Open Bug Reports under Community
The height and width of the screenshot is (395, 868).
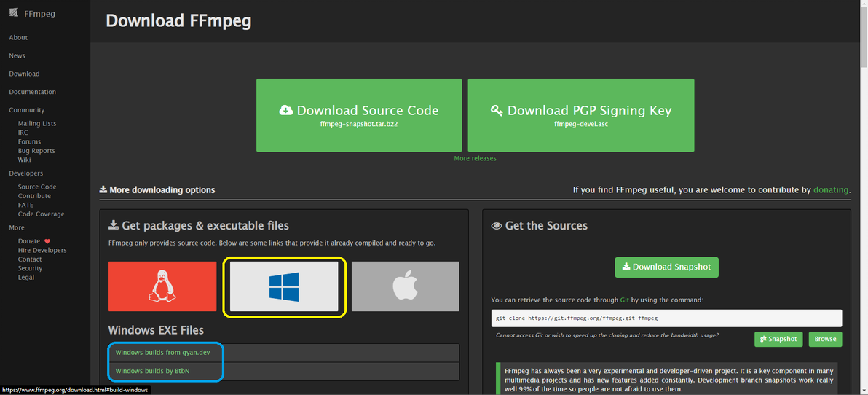(36, 151)
